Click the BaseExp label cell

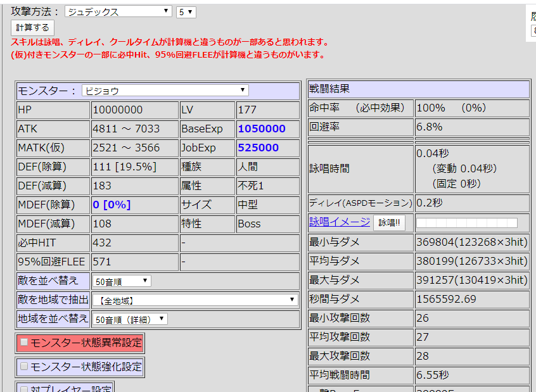pos(208,129)
